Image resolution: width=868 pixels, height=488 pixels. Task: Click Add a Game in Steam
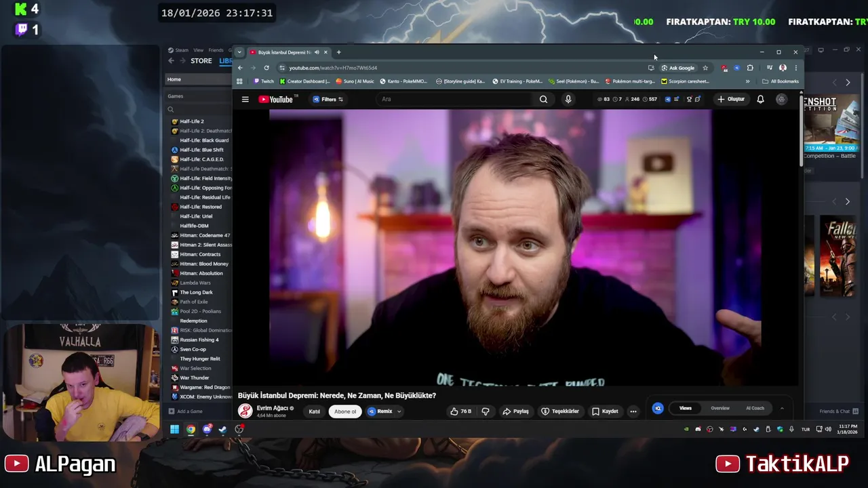(x=186, y=411)
